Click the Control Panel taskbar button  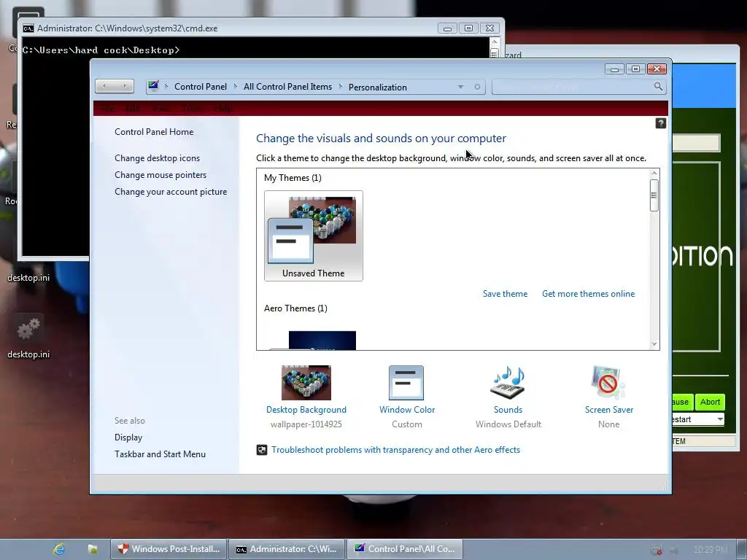406,549
